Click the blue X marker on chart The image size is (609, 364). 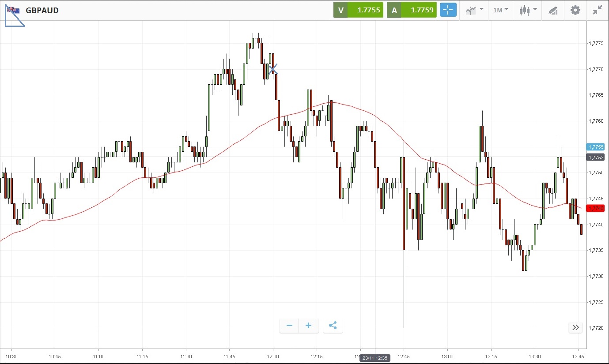tap(273, 69)
